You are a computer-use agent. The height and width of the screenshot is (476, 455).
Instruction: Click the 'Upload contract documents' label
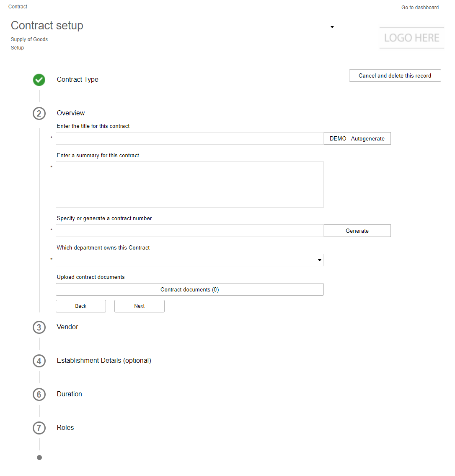tap(90, 277)
